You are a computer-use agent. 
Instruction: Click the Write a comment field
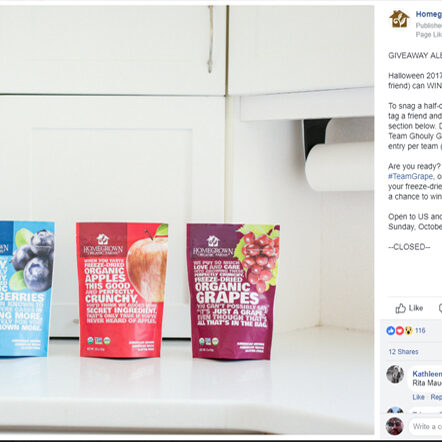click(x=426, y=426)
